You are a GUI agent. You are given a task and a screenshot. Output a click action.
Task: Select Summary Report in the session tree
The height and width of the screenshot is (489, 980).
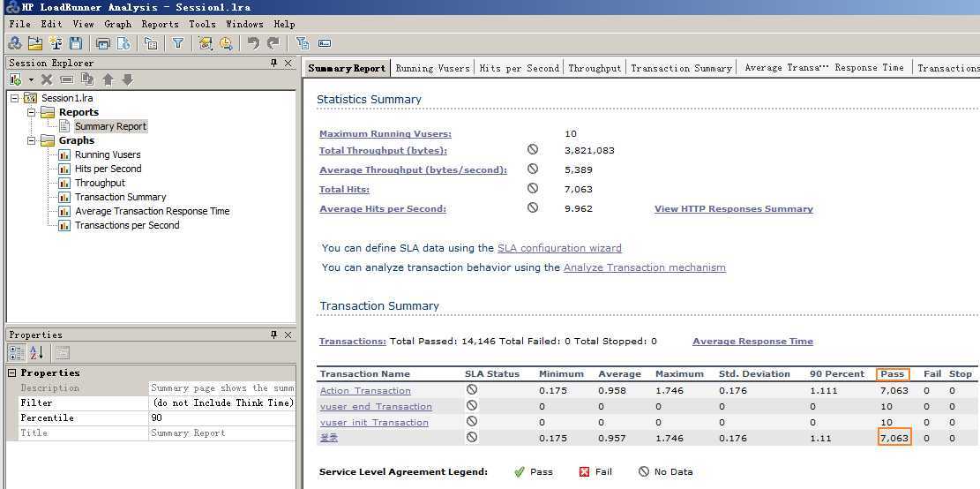point(110,126)
